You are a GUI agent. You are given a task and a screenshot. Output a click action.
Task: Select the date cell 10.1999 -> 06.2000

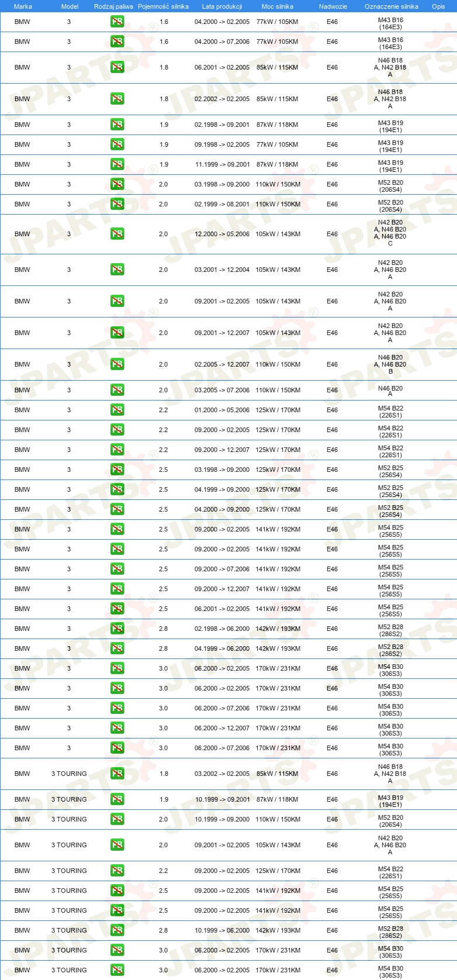[x=222, y=930]
